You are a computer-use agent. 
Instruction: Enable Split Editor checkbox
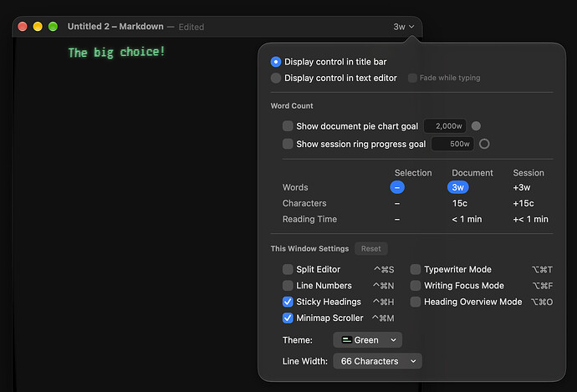288,269
